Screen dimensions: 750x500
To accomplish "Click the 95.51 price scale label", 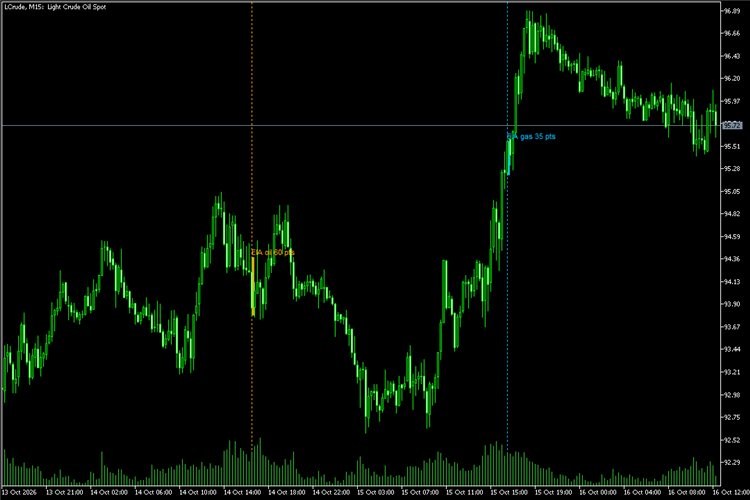I will tap(732, 146).
